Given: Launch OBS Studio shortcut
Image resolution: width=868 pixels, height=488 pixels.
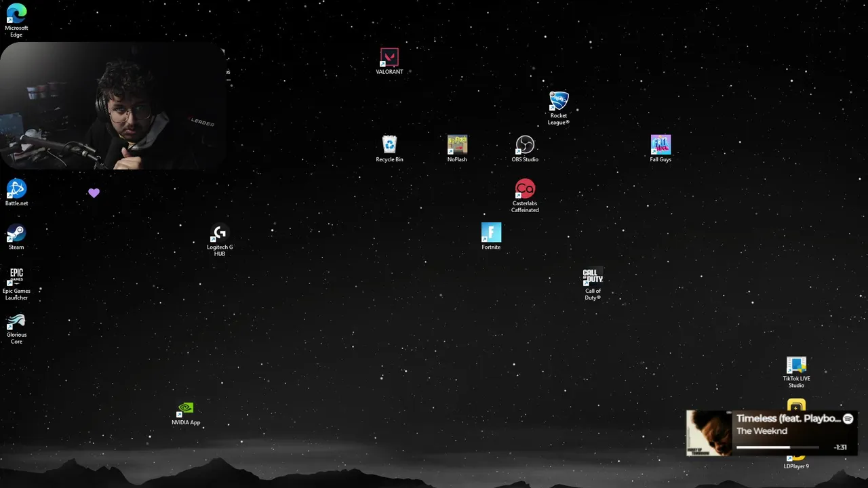Looking at the screenshot, I should [x=525, y=148].
